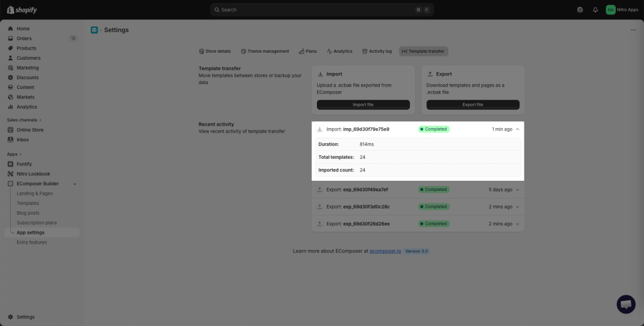Click the notification bell icon
This screenshot has height=326, width=644.
595,9
